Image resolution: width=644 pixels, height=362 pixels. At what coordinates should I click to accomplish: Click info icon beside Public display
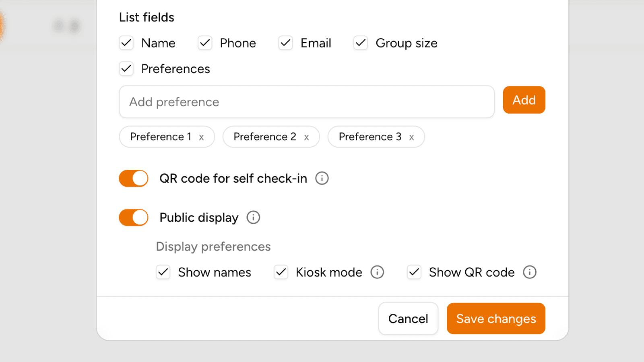tap(253, 218)
